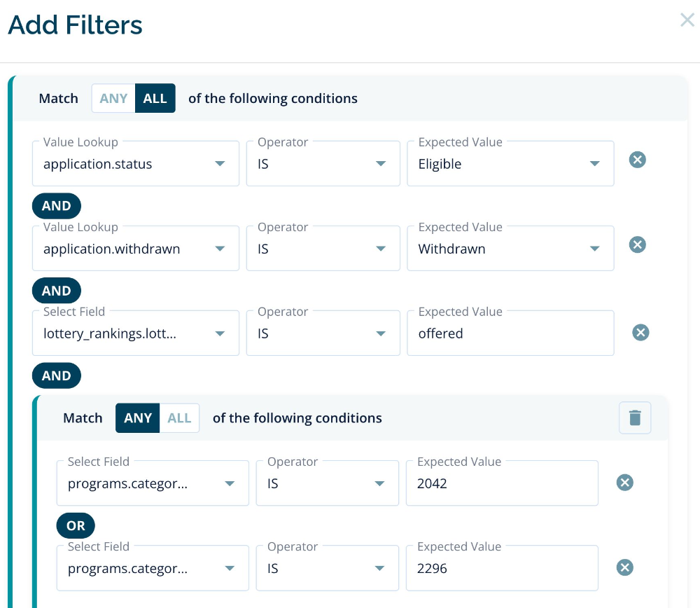Image resolution: width=700 pixels, height=608 pixels.
Task: Click the Expected Value field showing offered
Action: pyautogui.click(x=510, y=333)
